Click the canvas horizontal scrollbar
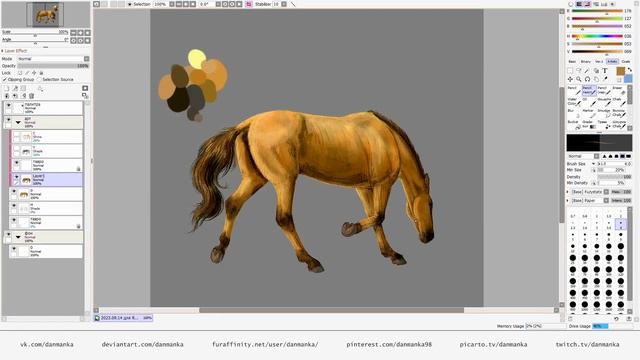The image size is (640, 360). coord(331,310)
